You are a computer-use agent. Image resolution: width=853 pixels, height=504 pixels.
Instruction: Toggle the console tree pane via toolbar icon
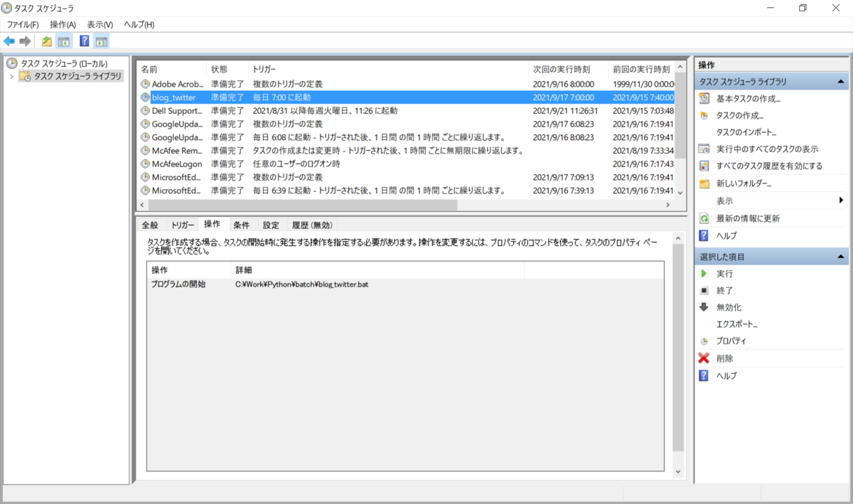point(65,41)
